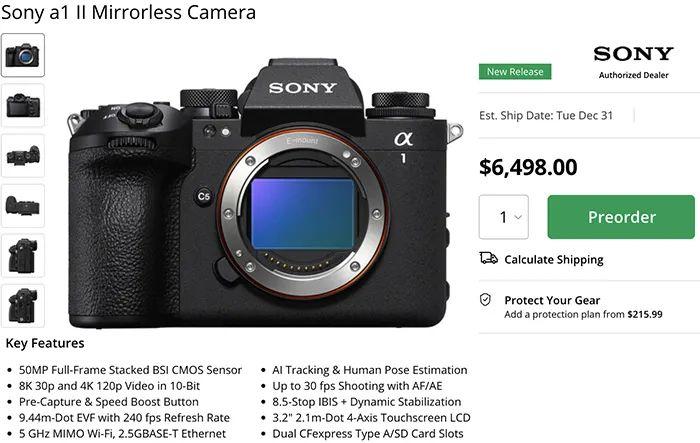The image size is (700, 443).
Task: Select the last camera side-view thumbnail
Action: (23, 305)
